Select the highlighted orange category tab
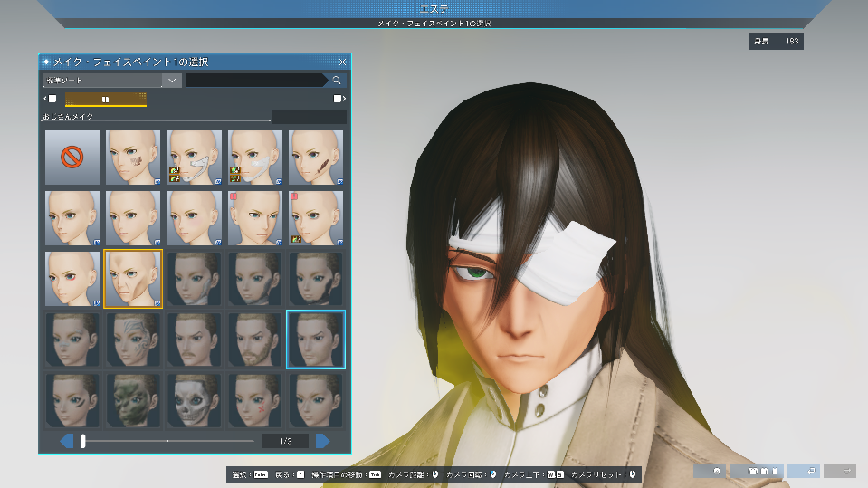The image size is (868, 488). 106,100
